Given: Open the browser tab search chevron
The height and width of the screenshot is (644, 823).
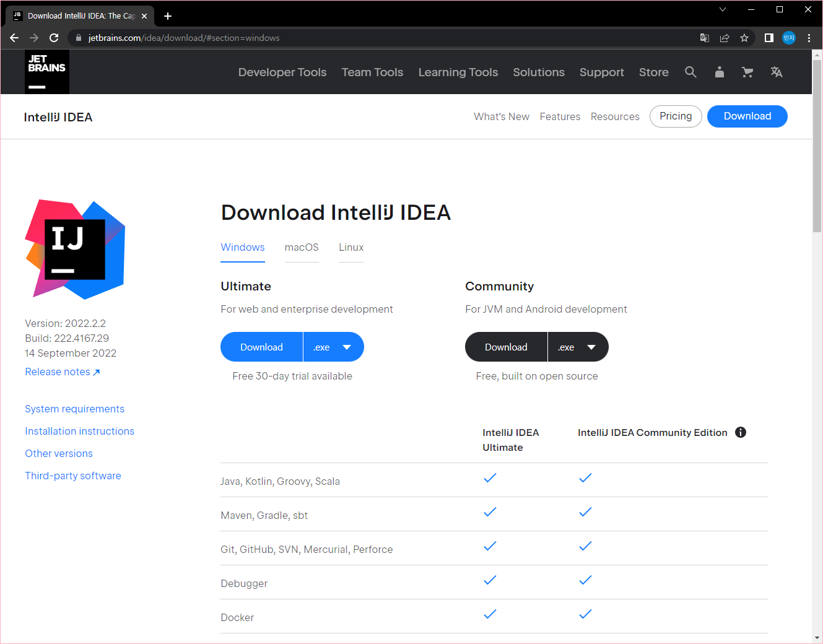Looking at the screenshot, I should point(723,9).
